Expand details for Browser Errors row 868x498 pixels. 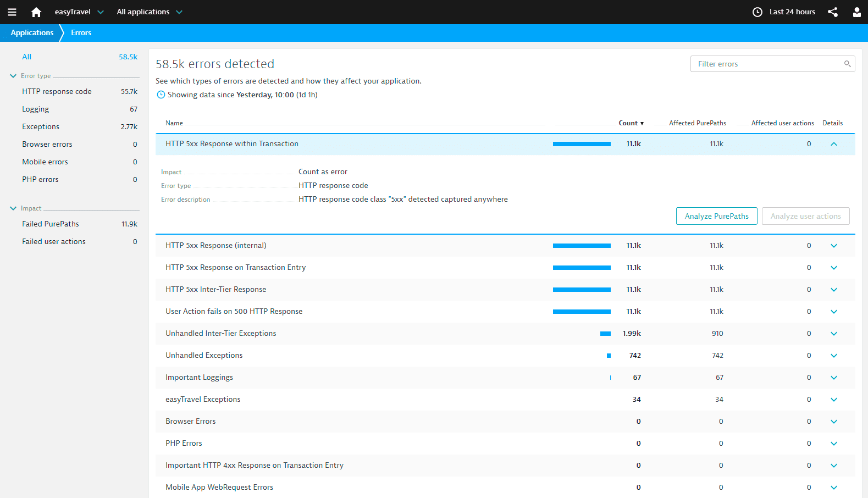coord(834,422)
